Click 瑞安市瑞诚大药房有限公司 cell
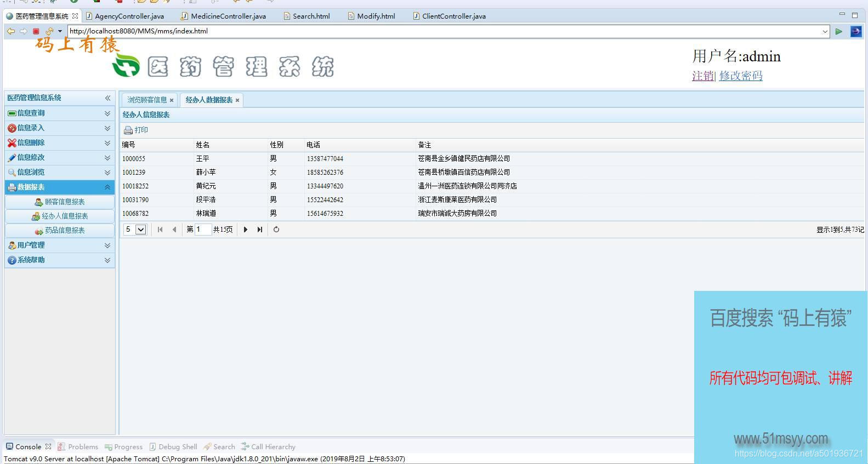This screenshot has height=464, width=868. [x=457, y=214]
